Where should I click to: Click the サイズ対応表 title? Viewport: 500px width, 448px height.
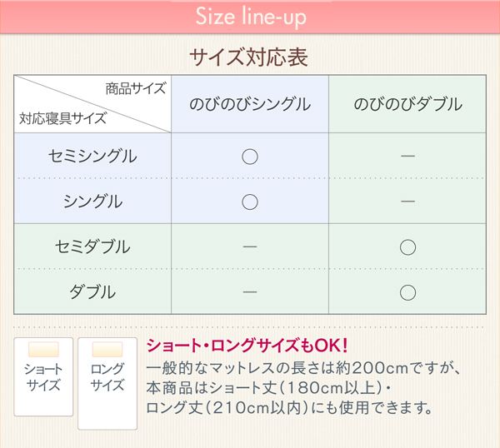249,57
